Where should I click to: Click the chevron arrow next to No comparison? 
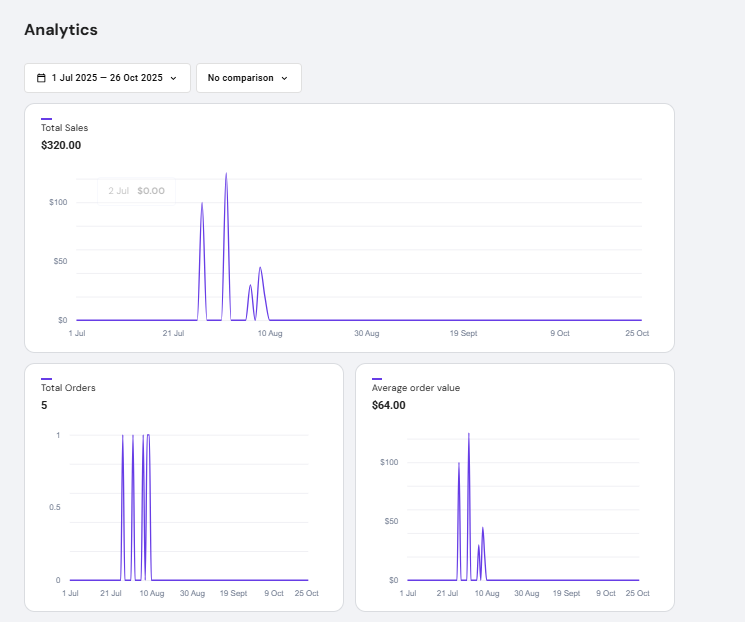click(x=284, y=78)
